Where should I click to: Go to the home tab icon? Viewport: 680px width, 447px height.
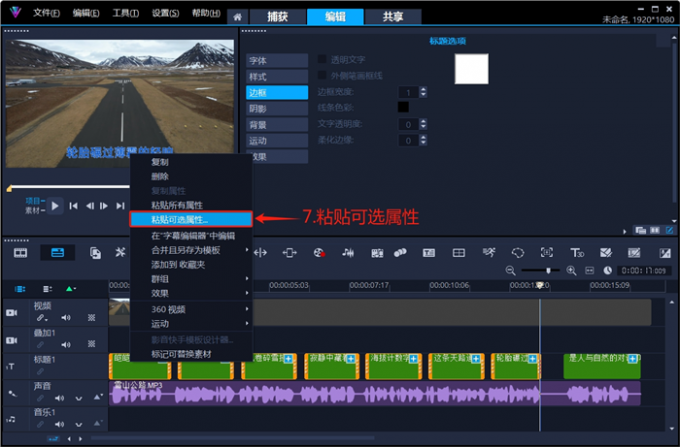click(x=238, y=17)
